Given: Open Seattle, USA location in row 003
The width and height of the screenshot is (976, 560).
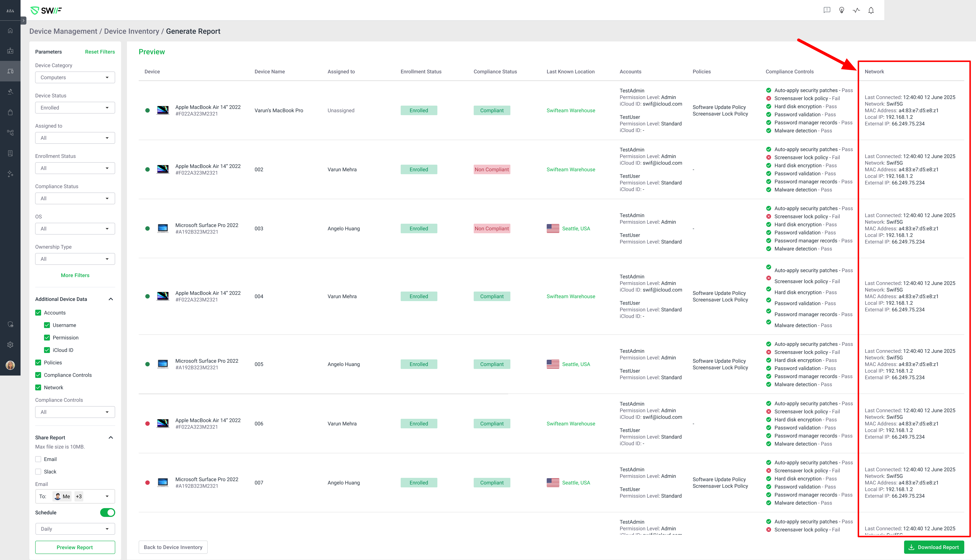Looking at the screenshot, I should tap(576, 228).
